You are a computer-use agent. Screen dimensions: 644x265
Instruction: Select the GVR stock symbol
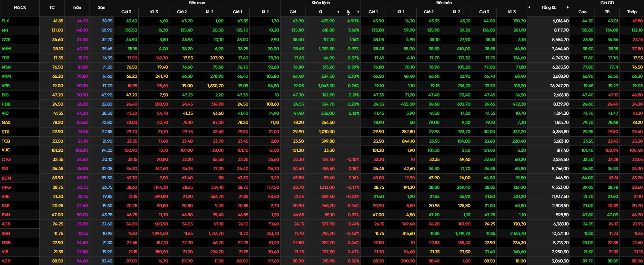6,39
